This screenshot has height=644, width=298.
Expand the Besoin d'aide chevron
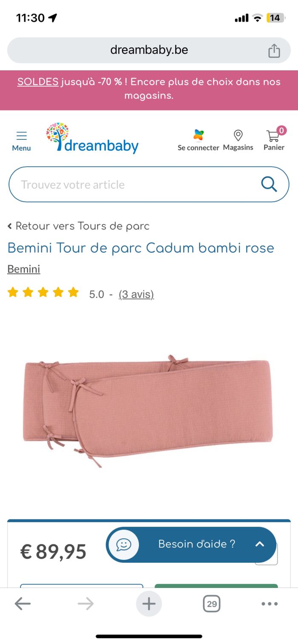[260, 544]
